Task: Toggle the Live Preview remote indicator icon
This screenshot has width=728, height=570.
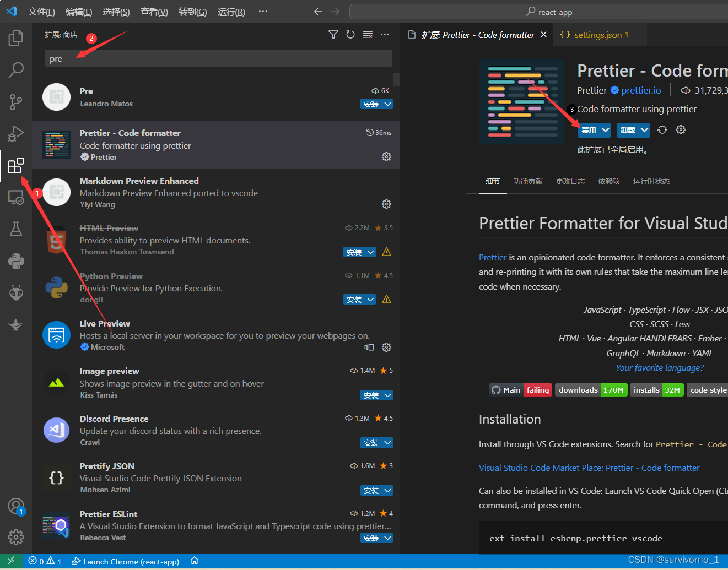Action: [x=369, y=348]
